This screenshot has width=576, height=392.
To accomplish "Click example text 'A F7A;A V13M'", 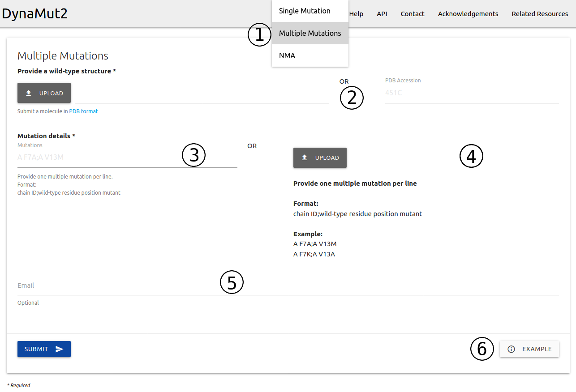I will pos(315,244).
